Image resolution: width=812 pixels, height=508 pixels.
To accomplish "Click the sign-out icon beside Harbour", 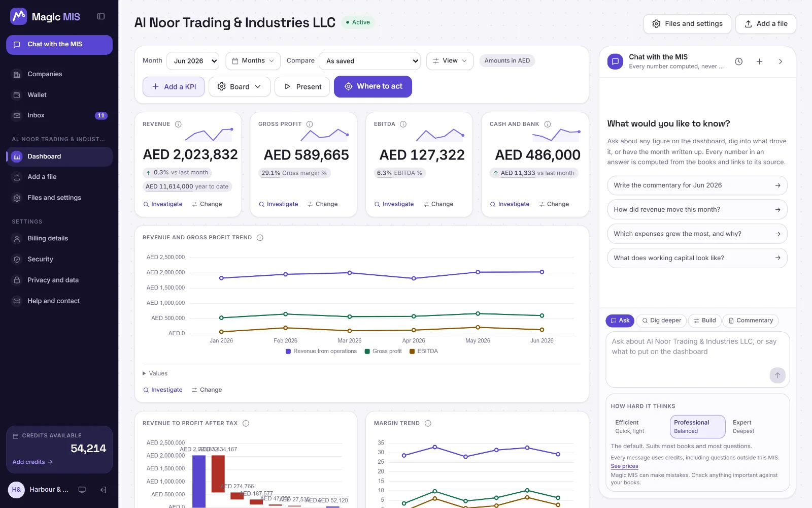I will 104,490.
